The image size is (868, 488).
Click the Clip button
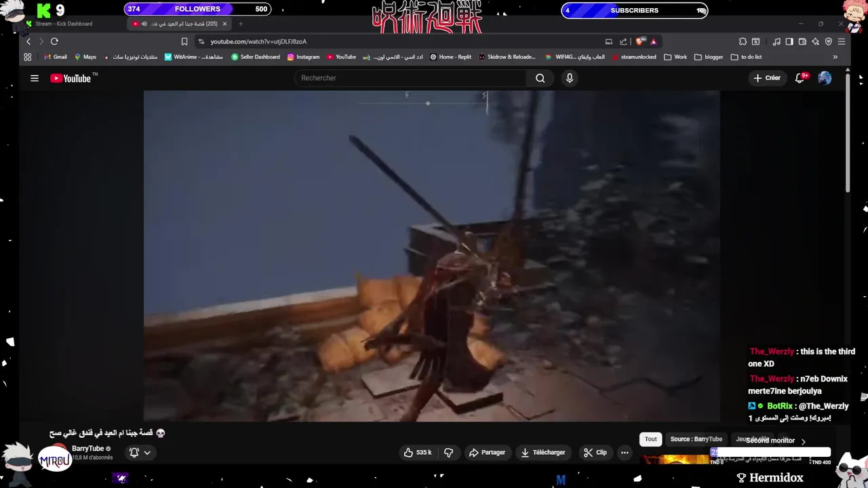pos(595,452)
